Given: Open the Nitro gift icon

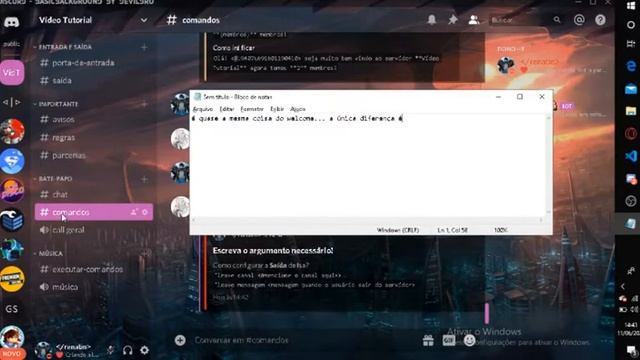Looking at the screenshot, I should point(428,340).
